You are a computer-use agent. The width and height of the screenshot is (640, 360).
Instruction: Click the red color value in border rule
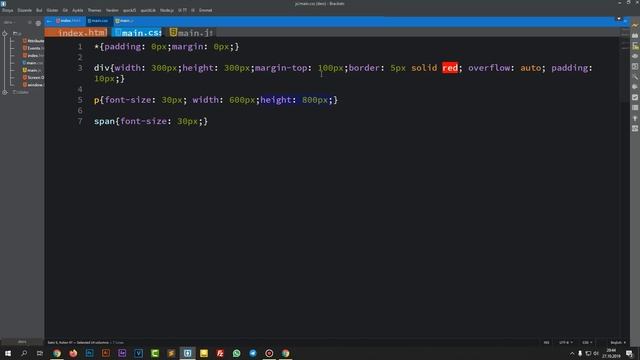[x=450, y=68]
